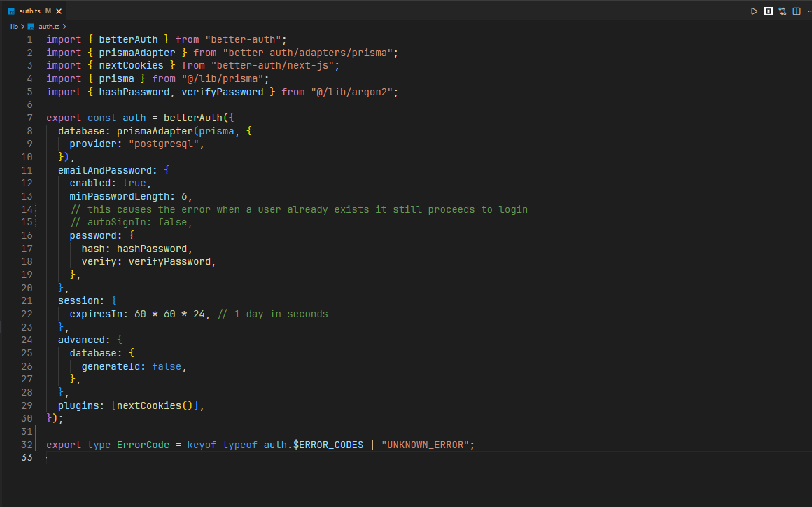
Task: Click "nextCookies" in the line 3 import
Action: coord(131,65)
